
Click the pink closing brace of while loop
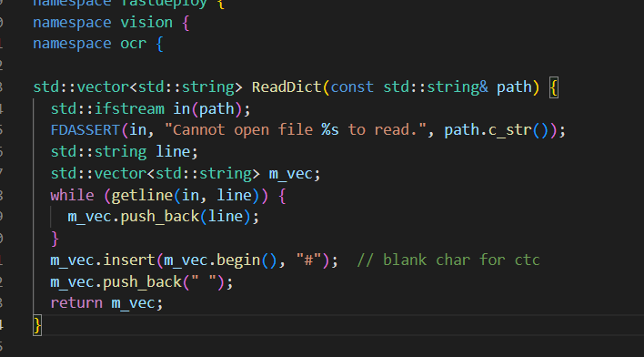click(x=55, y=239)
